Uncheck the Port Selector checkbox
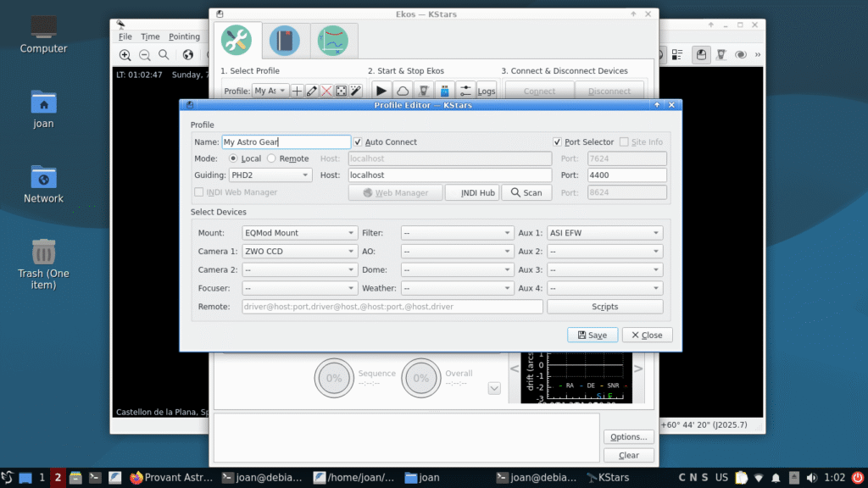The width and height of the screenshot is (868, 488). 558,142
